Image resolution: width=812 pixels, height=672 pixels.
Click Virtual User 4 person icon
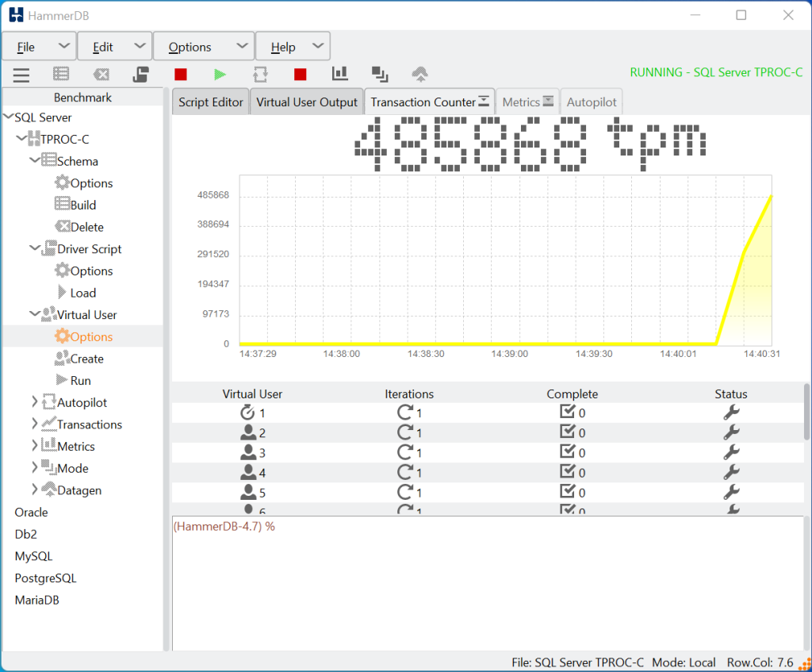(x=248, y=472)
